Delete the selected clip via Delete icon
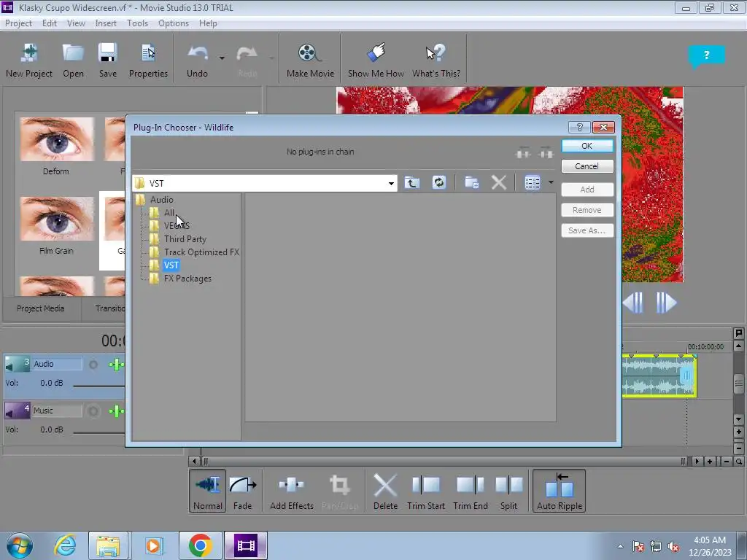Screen dimensions: 747x560 pyautogui.click(x=385, y=491)
